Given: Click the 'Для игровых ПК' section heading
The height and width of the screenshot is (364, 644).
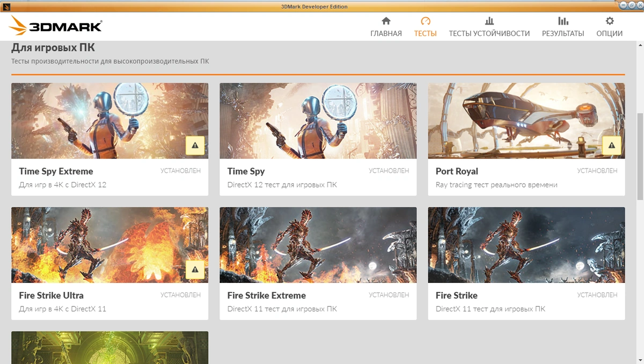Looking at the screenshot, I should click(53, 48).
